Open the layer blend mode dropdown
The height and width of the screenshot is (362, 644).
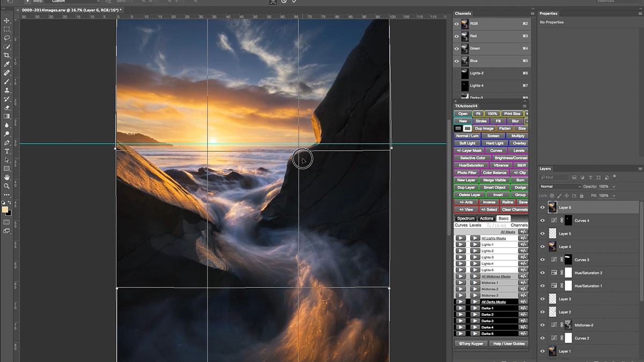[x=560, y=187]
